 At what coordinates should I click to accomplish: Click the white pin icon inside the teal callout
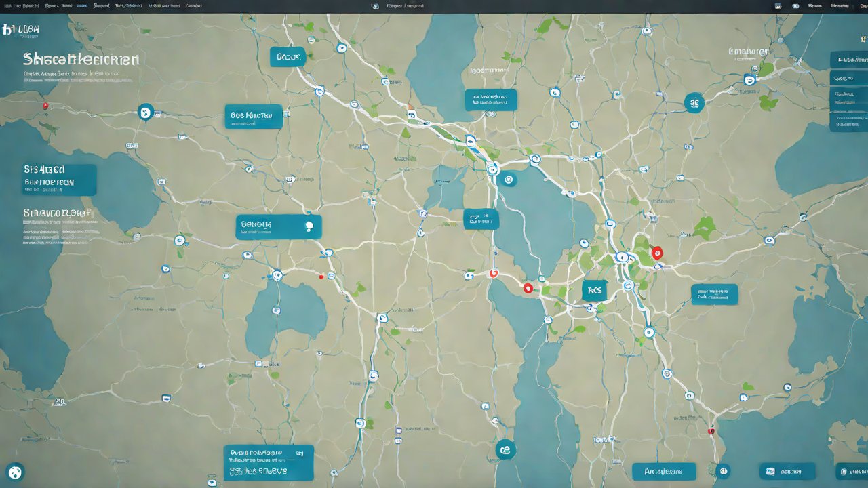tap(309, 226)
